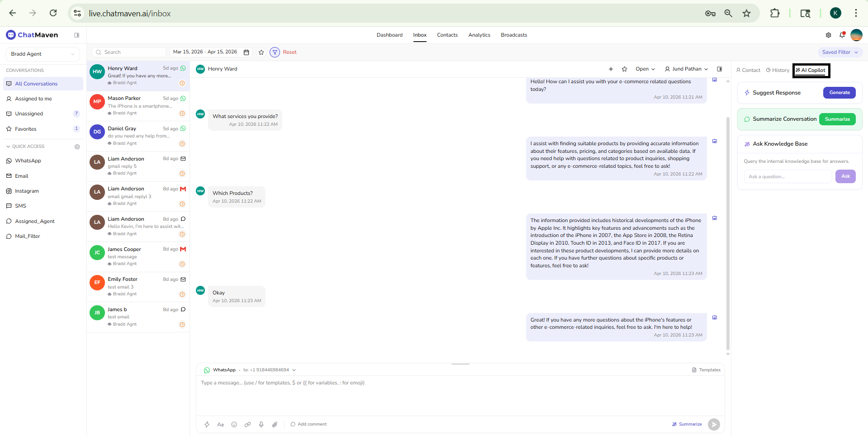Open the calendar date picker icon
The image size is (868, 436).
pyautogui.click(x=247, y=52)
